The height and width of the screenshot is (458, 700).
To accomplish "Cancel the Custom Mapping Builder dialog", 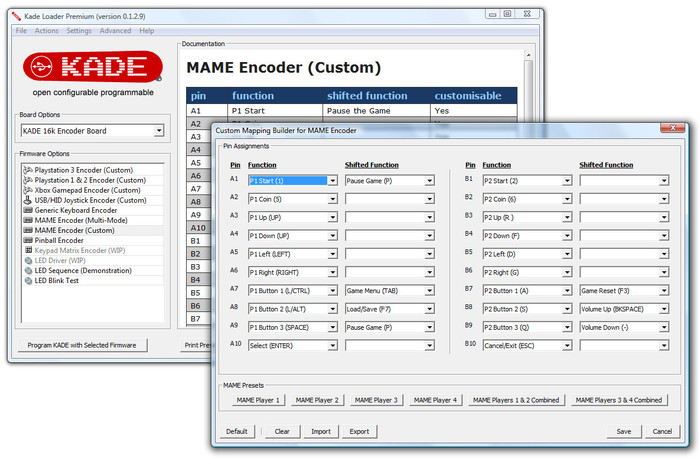I will click(x=662, y=431).
